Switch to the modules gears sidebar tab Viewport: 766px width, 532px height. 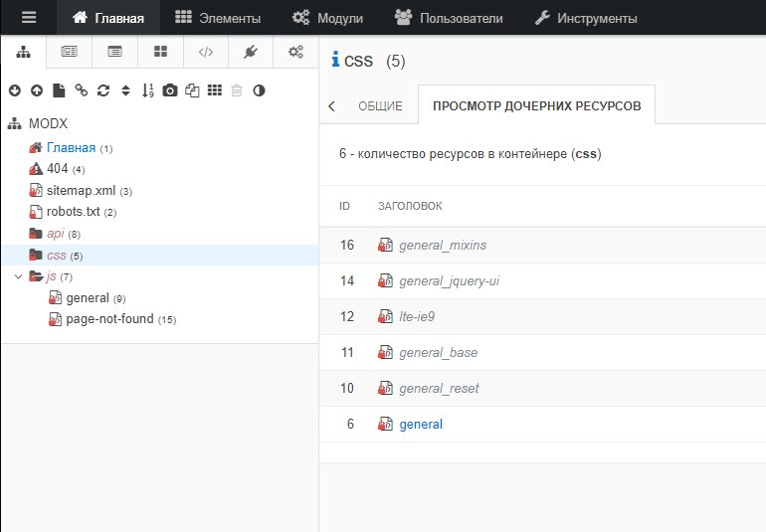tap(295, 52)
